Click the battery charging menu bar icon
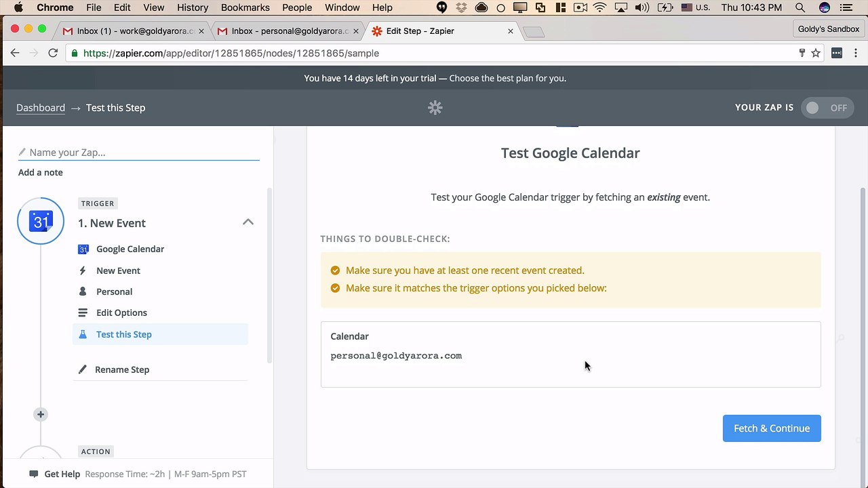868x488 pixels. [x=665, y=7]
